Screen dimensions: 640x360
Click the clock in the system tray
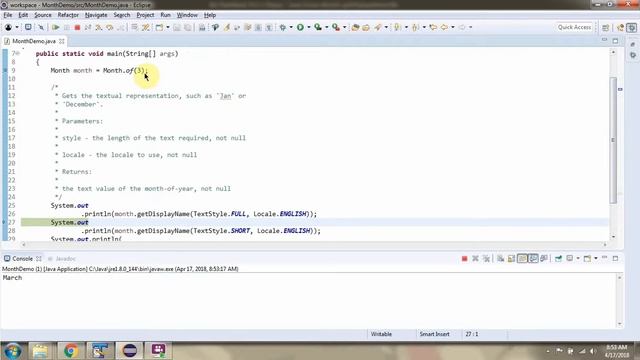click(616, 351)
